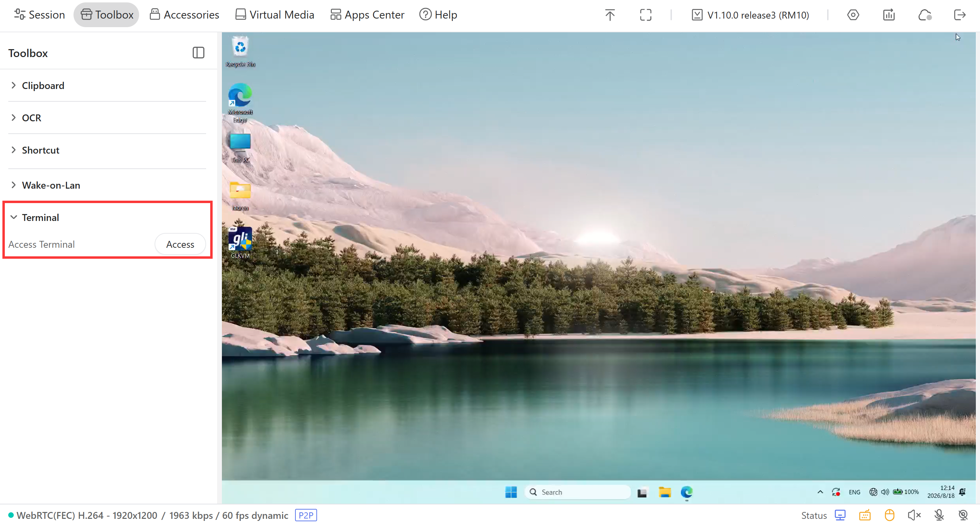980x524 pixels.
Task: Expand the Clipboard section
Action: (x=107, y=86)
